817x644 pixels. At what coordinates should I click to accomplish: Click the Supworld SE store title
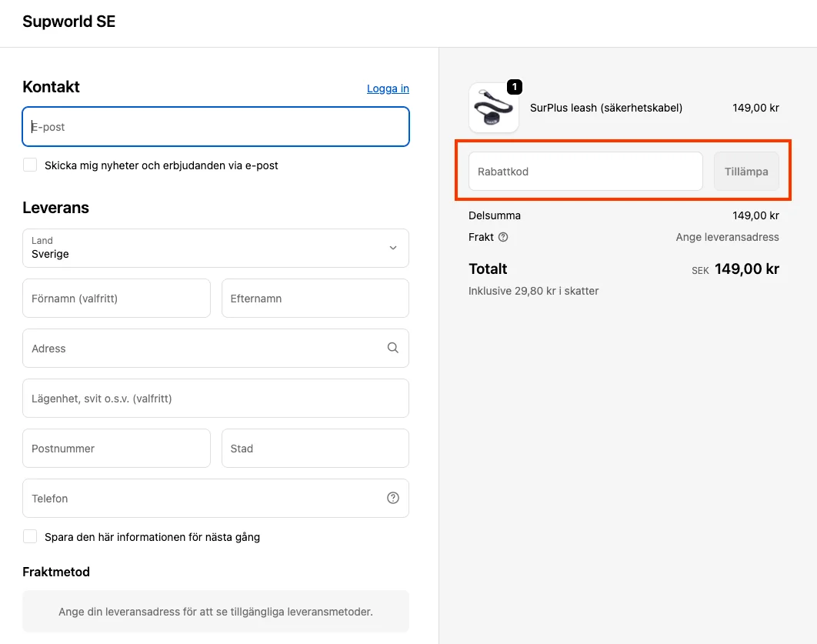pos(69,22)
